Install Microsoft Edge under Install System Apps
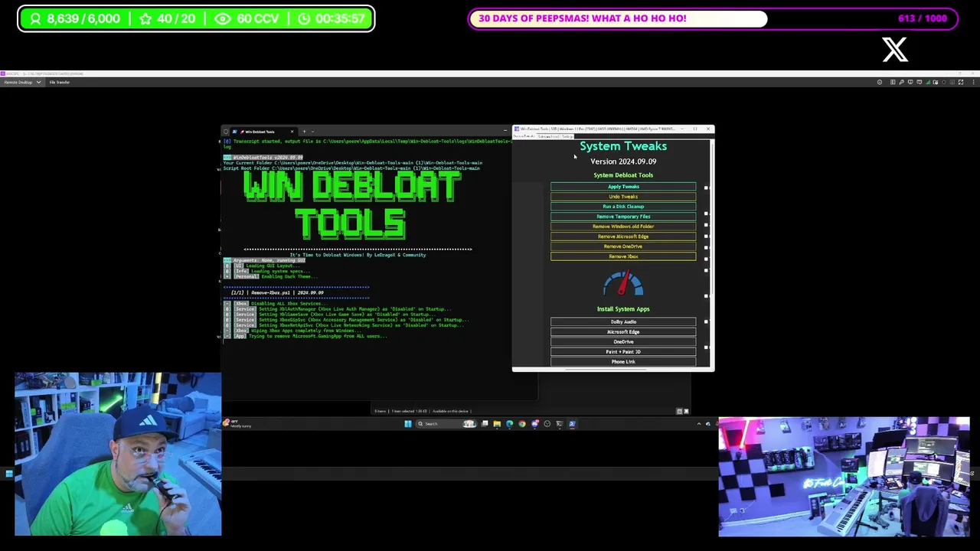The image size is (980, 551). coord(623,332)
